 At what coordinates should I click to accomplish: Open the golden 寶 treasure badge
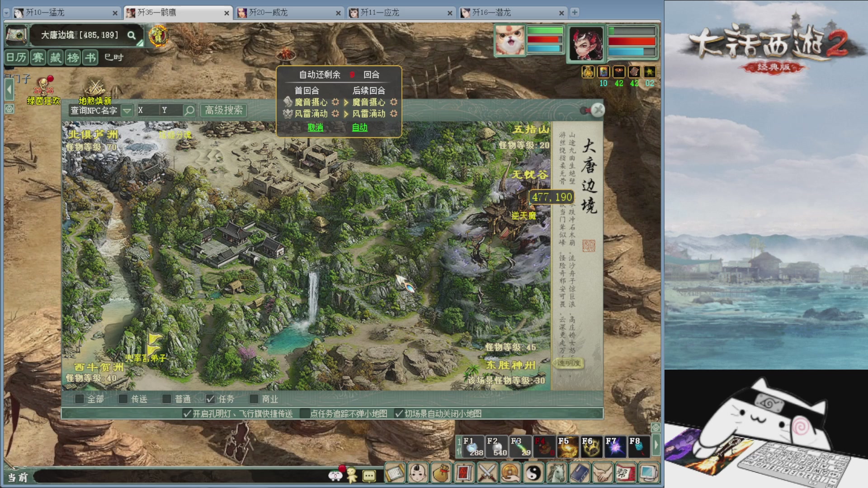(x=158, y=36)
